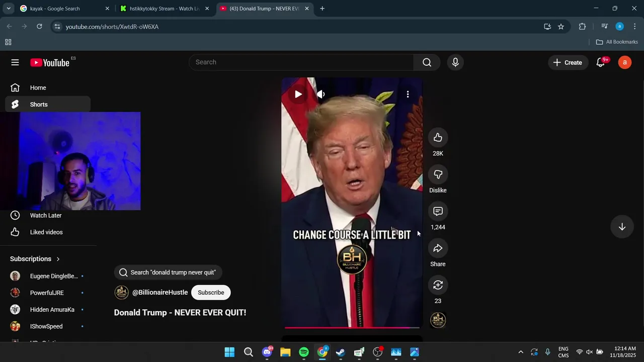Click the Home sidebar item

click(48, 87)
